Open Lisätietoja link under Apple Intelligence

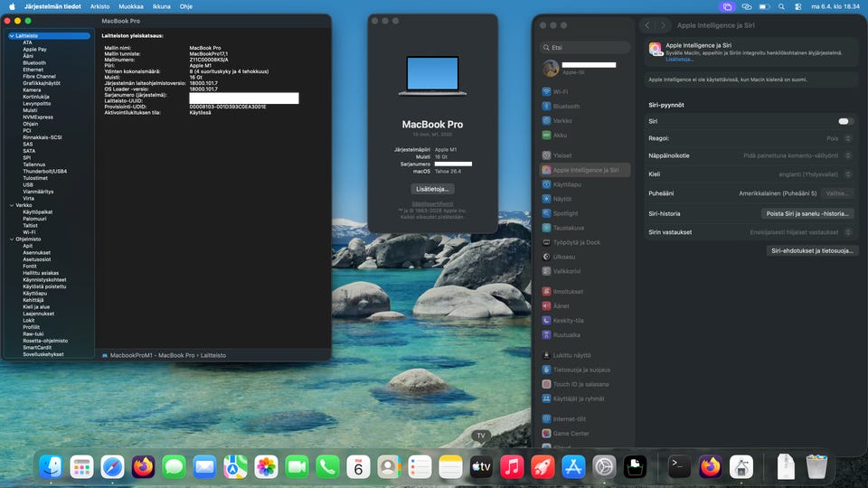pos(679,60)
